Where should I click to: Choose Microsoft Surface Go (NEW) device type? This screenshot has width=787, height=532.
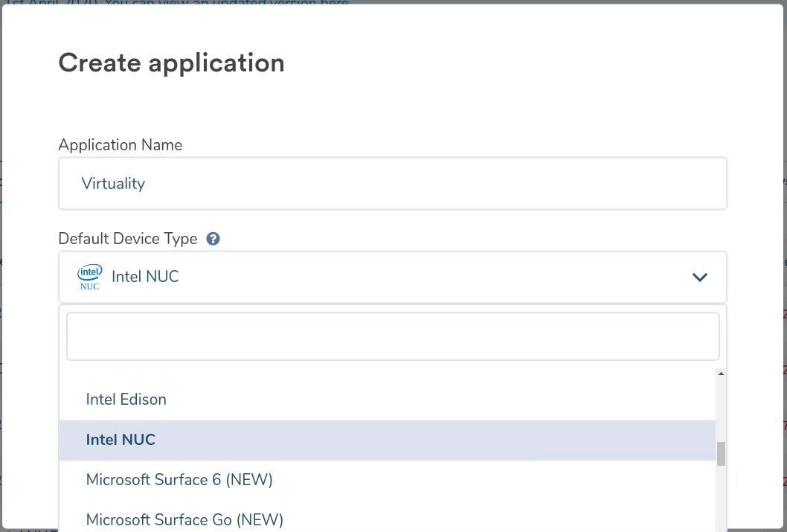(x=184, y=519)
